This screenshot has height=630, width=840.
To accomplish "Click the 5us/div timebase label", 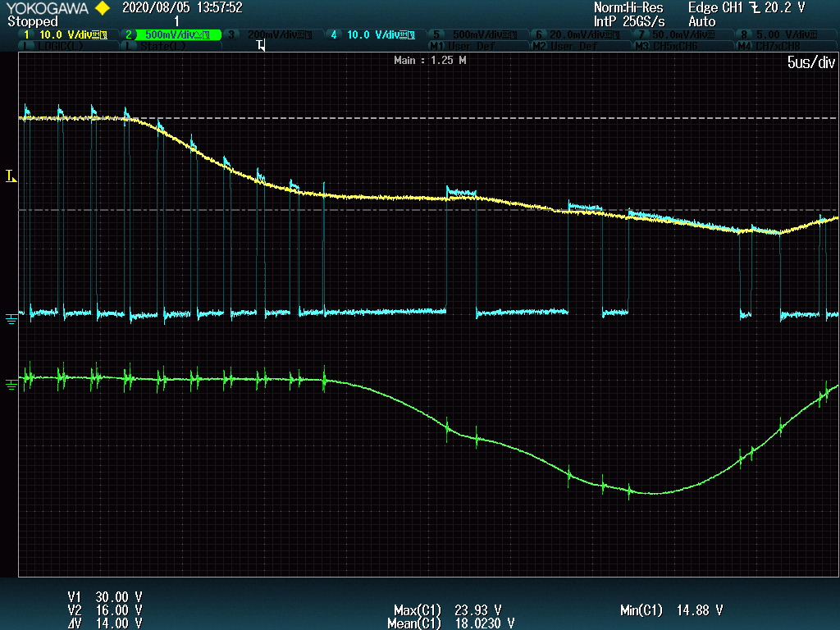I will click(810, 62).
